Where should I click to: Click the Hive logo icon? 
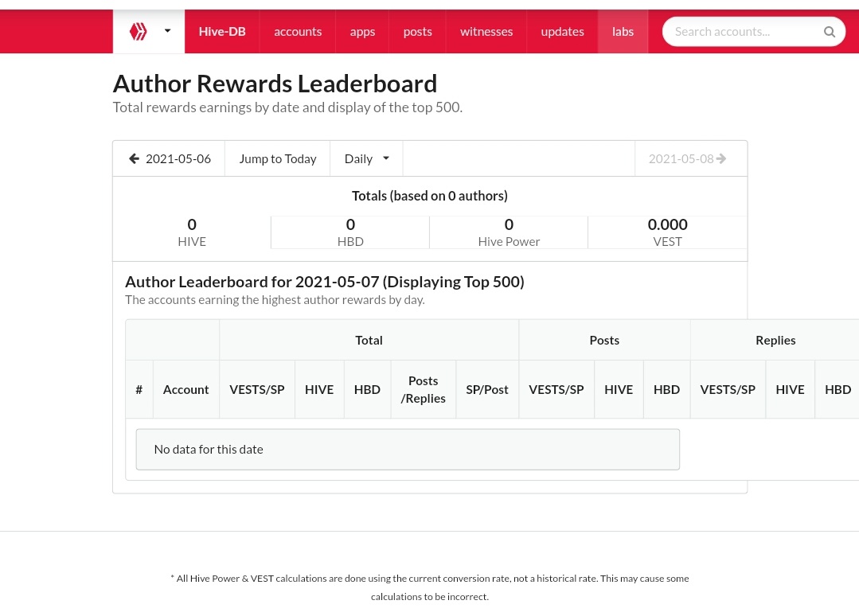point(138,31)
